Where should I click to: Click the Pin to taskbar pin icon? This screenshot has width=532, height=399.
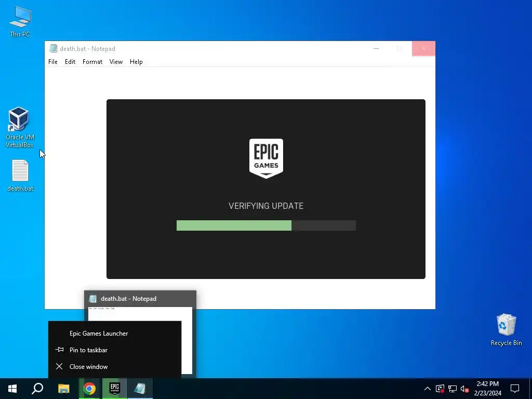(59, 350)
